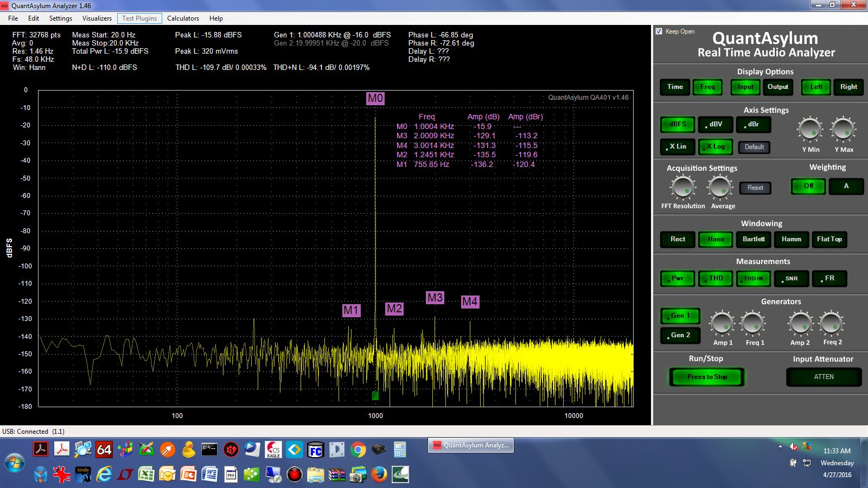Open Word from the taskbar
The width and height of the screenshot is (868, 488).
[x=209, y=474]
